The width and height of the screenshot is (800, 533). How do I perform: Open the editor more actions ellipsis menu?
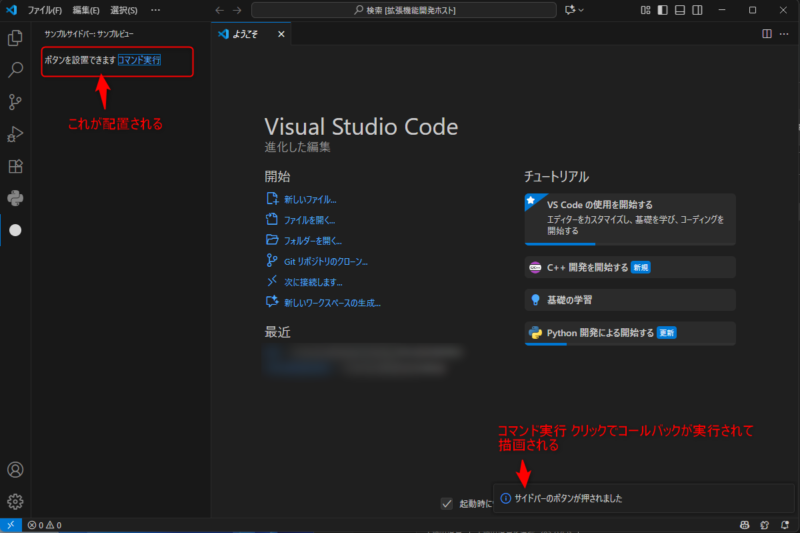tap(785, 34)
